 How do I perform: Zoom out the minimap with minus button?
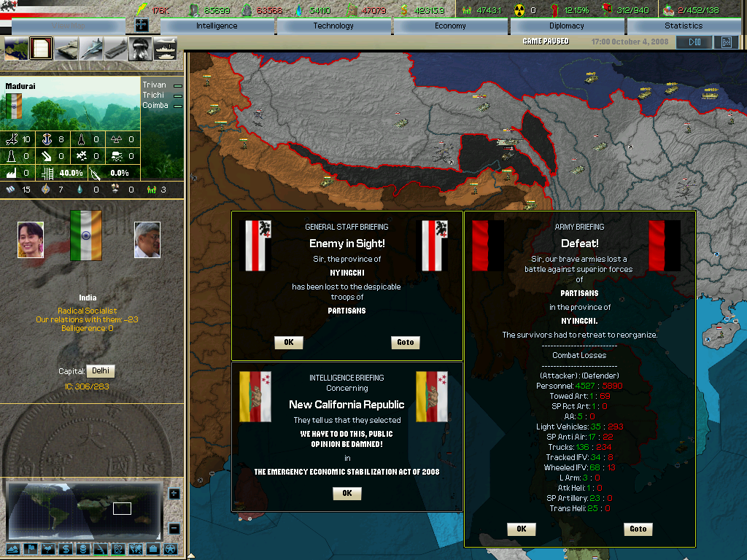point(174,528)
